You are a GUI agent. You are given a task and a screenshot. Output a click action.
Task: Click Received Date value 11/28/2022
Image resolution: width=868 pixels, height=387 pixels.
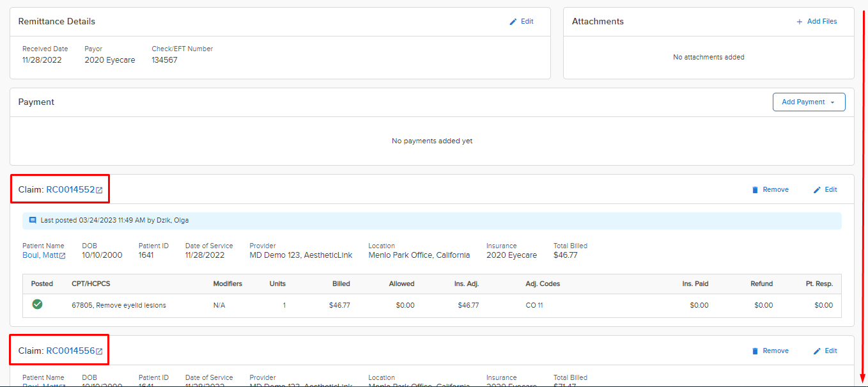(x=42, y=60)
